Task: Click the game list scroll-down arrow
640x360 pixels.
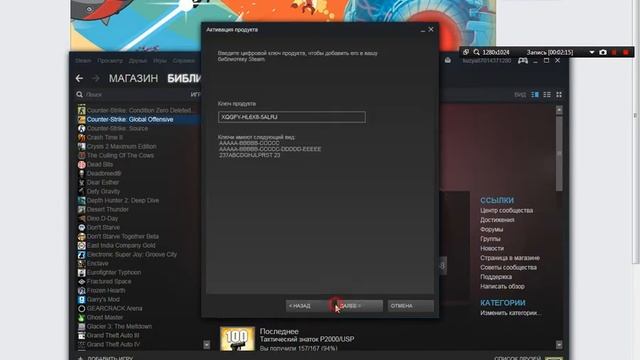Action: (207, 345)
